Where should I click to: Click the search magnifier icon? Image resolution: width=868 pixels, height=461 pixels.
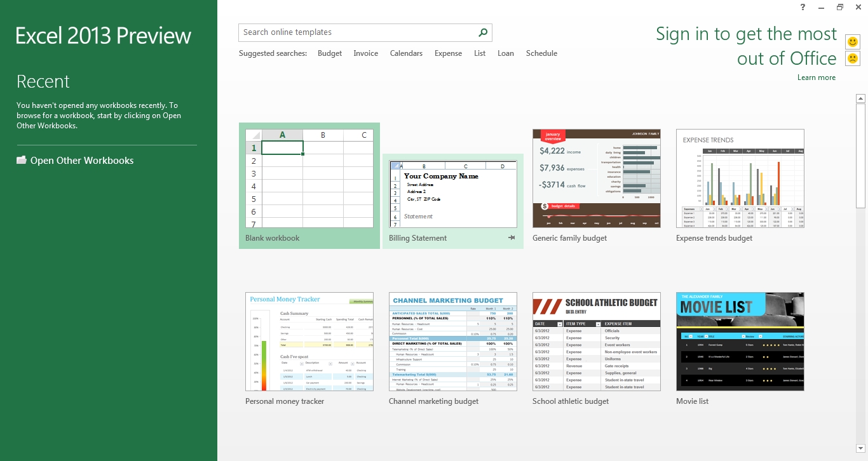(483, 32)
